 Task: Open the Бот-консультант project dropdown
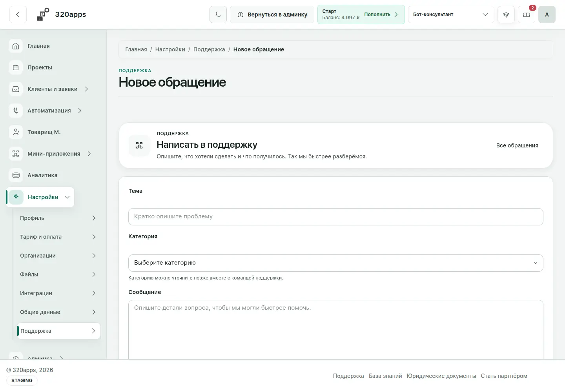coord(451,15)
